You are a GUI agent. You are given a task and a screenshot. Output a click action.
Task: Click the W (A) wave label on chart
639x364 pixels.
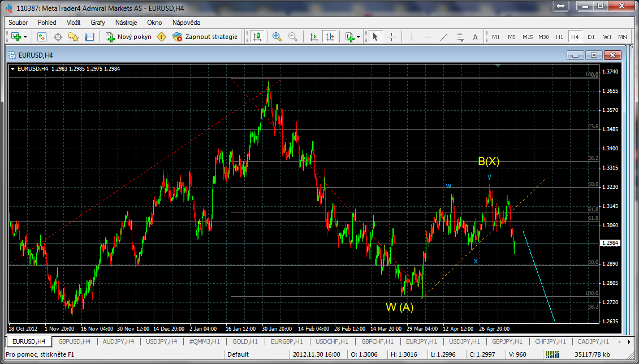point(400,307)
